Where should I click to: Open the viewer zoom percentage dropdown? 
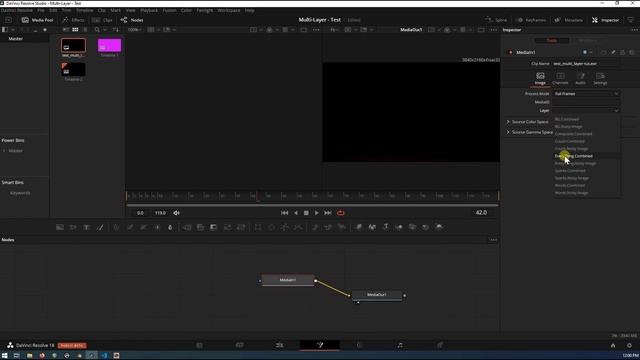point(134,30)
